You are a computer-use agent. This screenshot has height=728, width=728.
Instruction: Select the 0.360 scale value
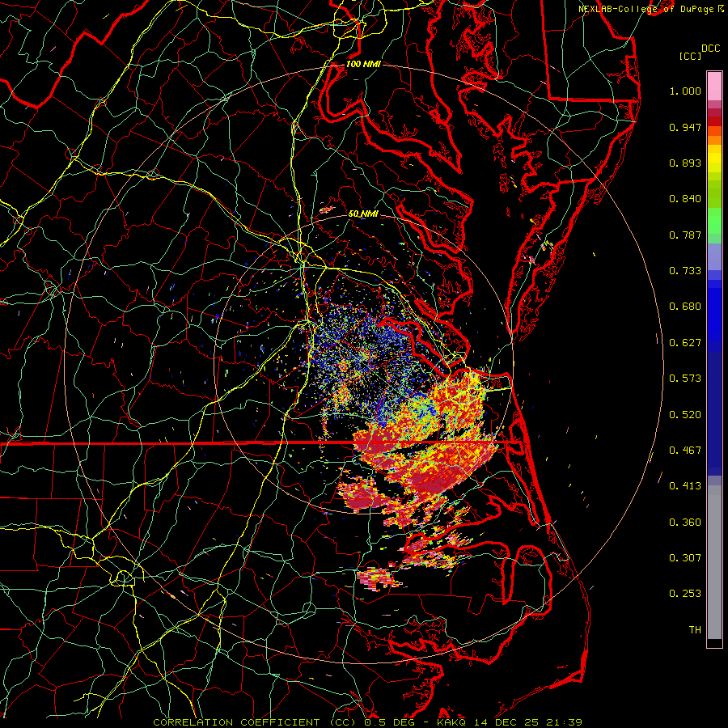[685, 523]
